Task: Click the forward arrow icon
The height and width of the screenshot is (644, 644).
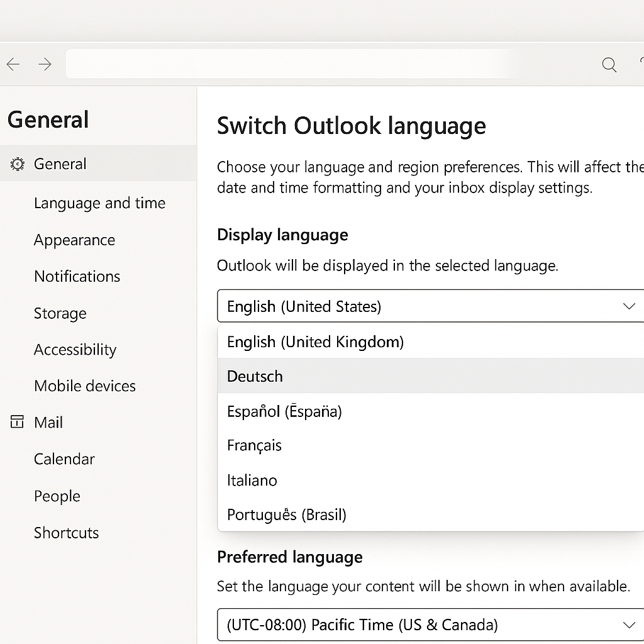Action: tap(45, 64)
